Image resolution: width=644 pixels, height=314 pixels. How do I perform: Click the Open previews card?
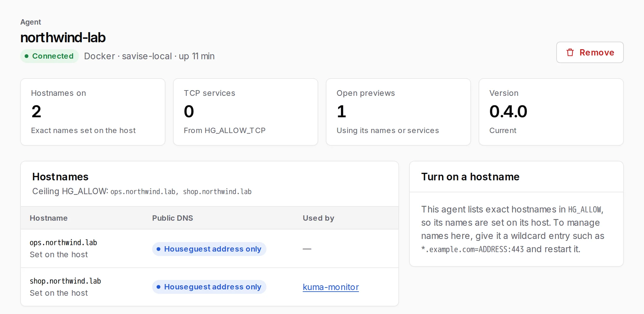point(398,112)
